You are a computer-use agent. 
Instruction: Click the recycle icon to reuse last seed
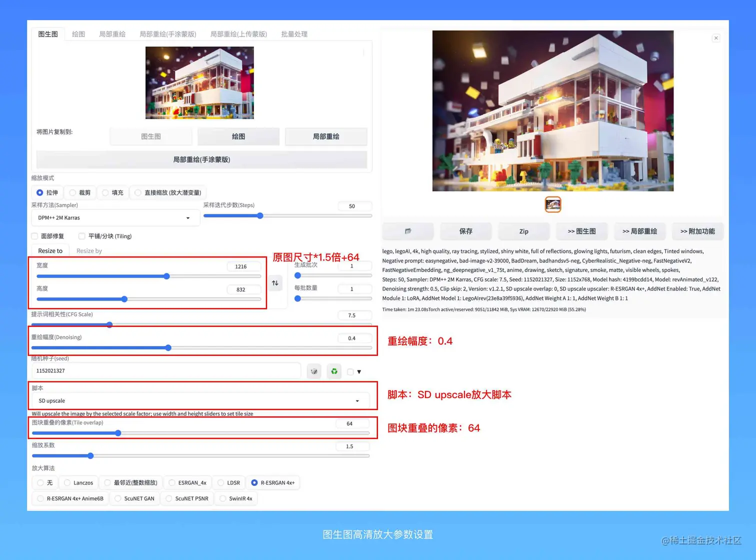tap(333, 371)
